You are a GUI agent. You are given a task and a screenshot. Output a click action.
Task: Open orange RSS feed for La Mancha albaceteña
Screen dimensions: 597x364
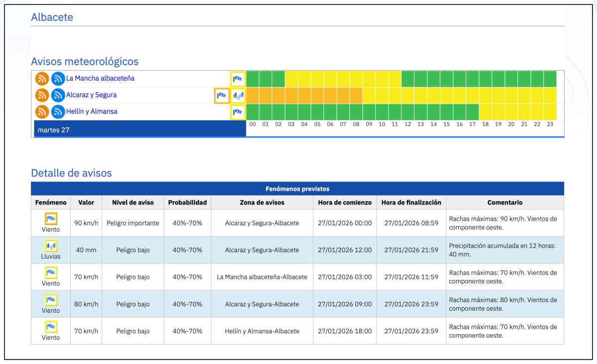click(42, 79)
